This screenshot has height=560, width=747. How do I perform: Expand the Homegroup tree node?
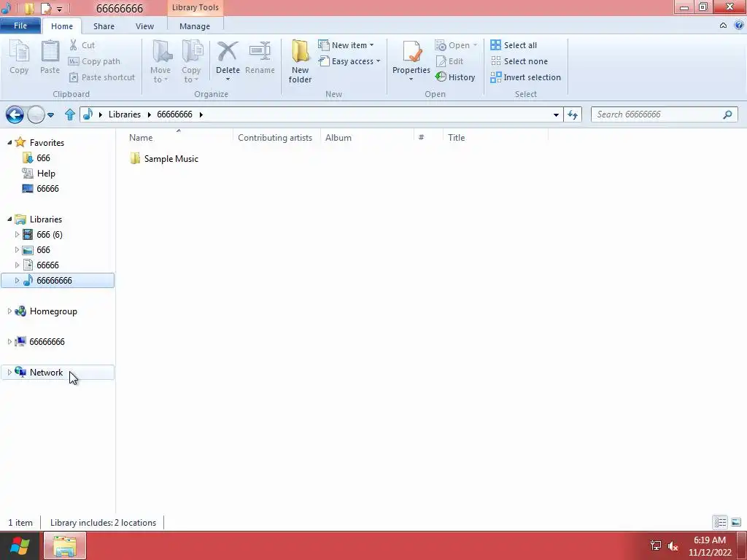(9, 311)
